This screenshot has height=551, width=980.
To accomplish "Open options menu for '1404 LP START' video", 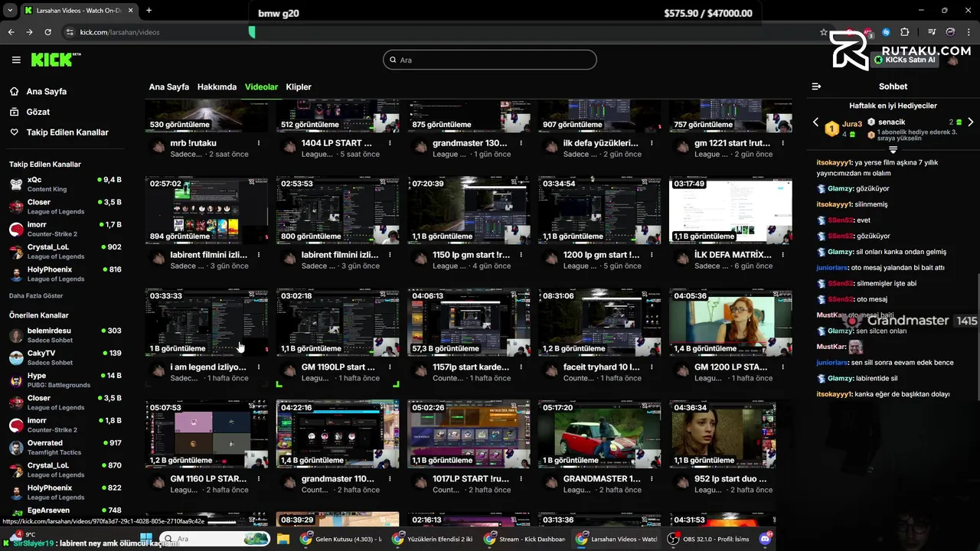I will click(390, 143).
